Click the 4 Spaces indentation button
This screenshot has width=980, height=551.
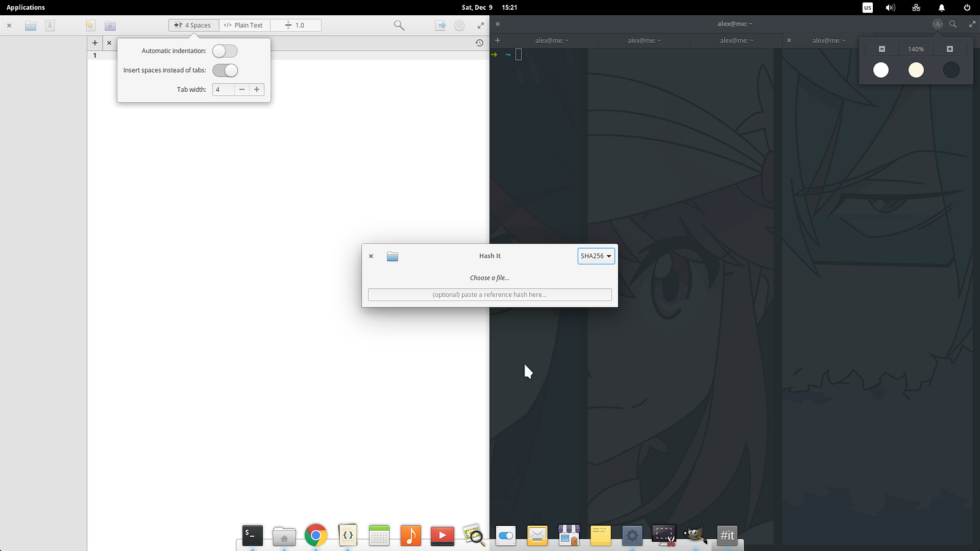(194, 25)
